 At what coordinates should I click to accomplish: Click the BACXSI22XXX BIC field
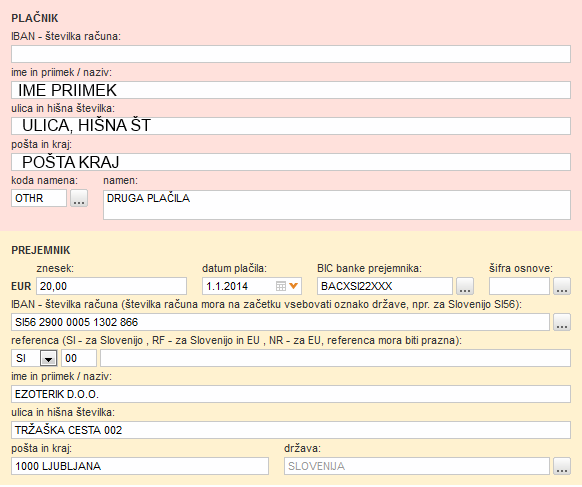tap(385, 286)
